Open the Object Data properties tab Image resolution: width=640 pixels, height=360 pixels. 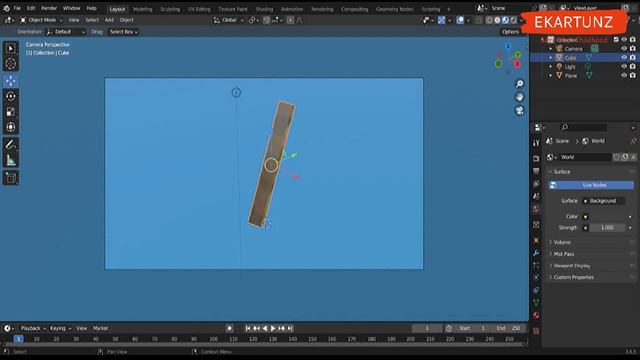pyautogui.click(x=536, y=302)
